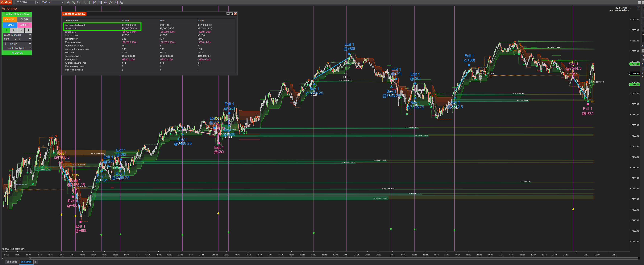Image resolution: width=644 pixels, height=265 pixels.
Task: Click the scrollbar left arrow at chart bottom
Action: click(x=2, y=258)
